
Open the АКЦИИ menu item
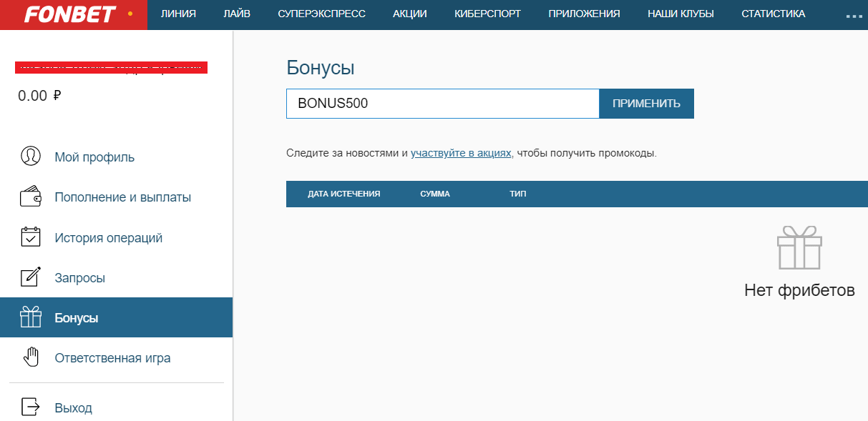coord(410,14)
